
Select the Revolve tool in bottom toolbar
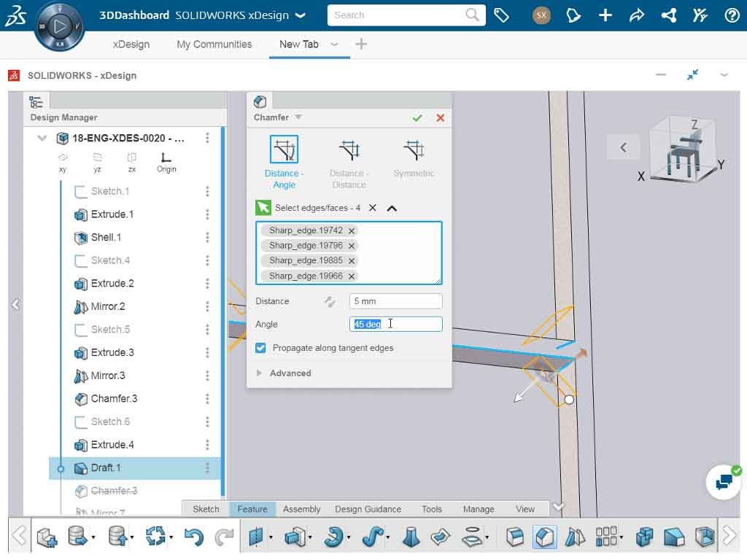coord(333,537)
